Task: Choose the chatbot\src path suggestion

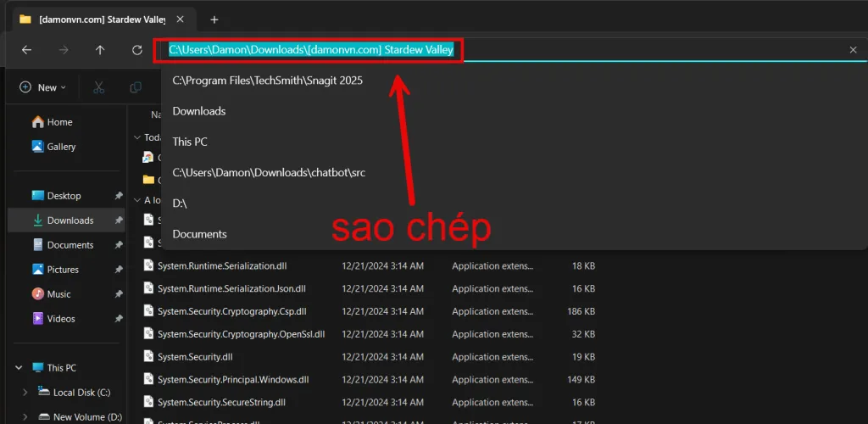Action: pos(268,172)
